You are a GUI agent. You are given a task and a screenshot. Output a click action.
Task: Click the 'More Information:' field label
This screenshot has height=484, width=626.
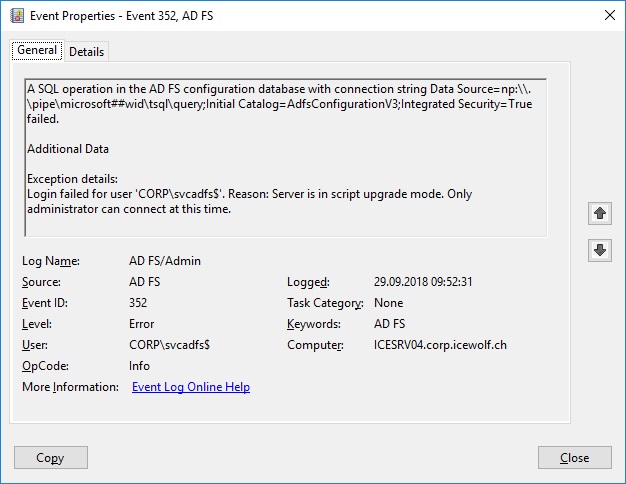pos(70,387)
